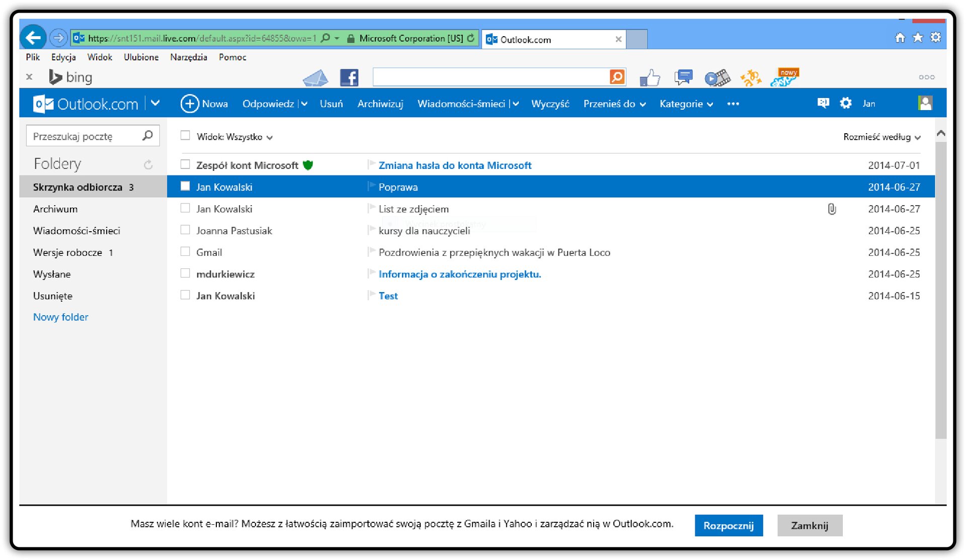This screenshot has height=560, width=966.
Task: Open Bing toolbar more options dots
Action: point(927,77)
